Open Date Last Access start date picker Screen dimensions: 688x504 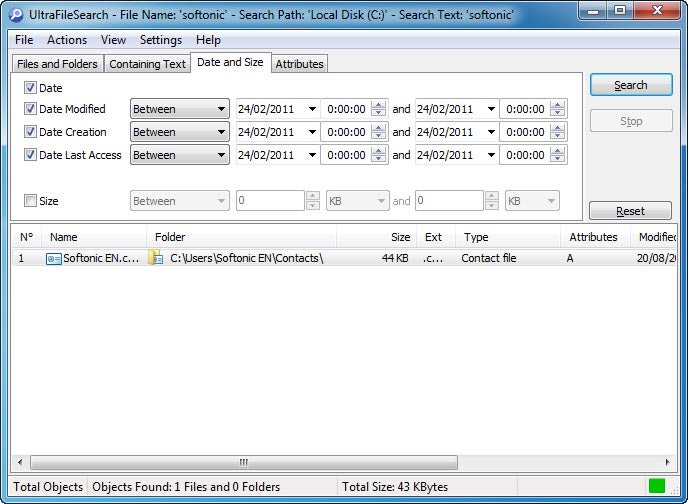(x=312, y=155)
